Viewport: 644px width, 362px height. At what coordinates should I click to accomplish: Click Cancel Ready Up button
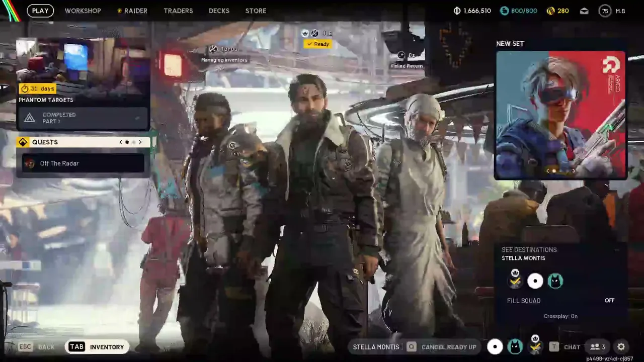443,347
